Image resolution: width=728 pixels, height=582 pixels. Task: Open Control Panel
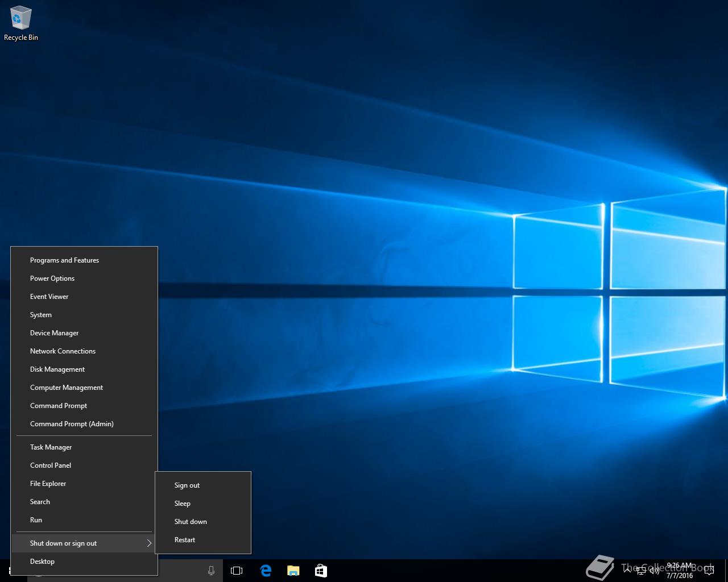tap(84, 465)
